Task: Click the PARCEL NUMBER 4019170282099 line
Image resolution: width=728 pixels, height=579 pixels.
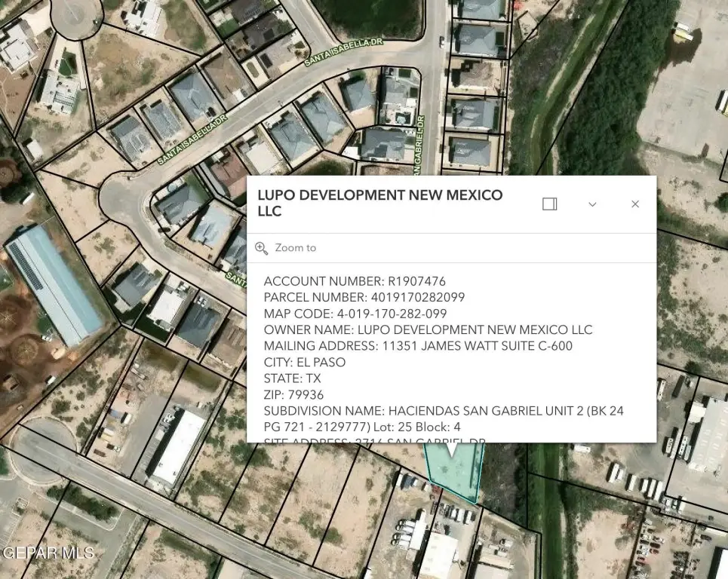Action: click(364, 298)
